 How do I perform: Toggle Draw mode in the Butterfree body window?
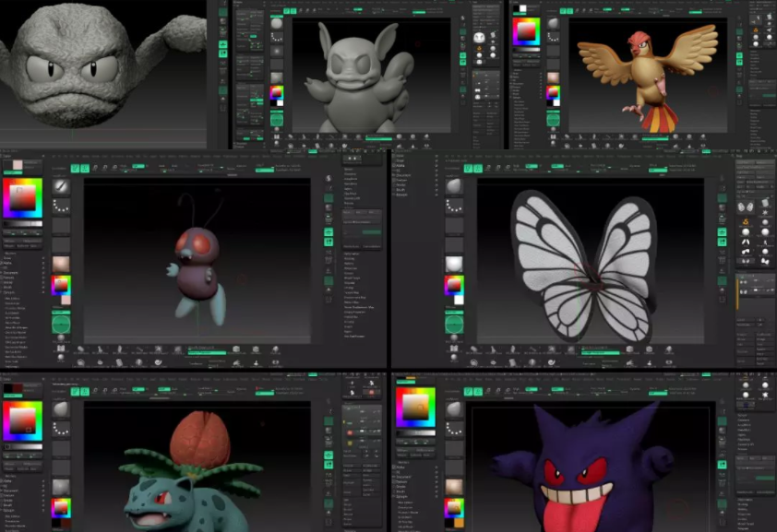[85, 169]
